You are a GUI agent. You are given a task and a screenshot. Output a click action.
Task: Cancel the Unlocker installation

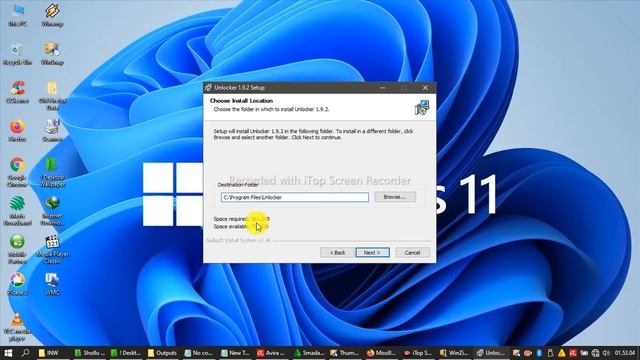click(x=412, y=253)
